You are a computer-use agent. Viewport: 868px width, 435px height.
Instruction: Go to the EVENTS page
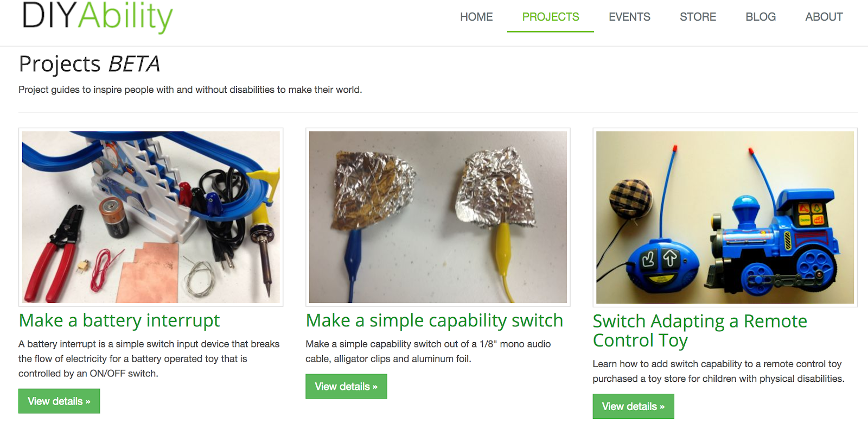(x=629, y=17)
